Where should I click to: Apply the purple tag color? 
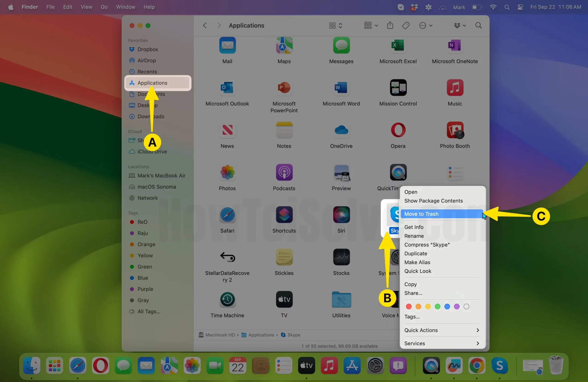point(457,307)
